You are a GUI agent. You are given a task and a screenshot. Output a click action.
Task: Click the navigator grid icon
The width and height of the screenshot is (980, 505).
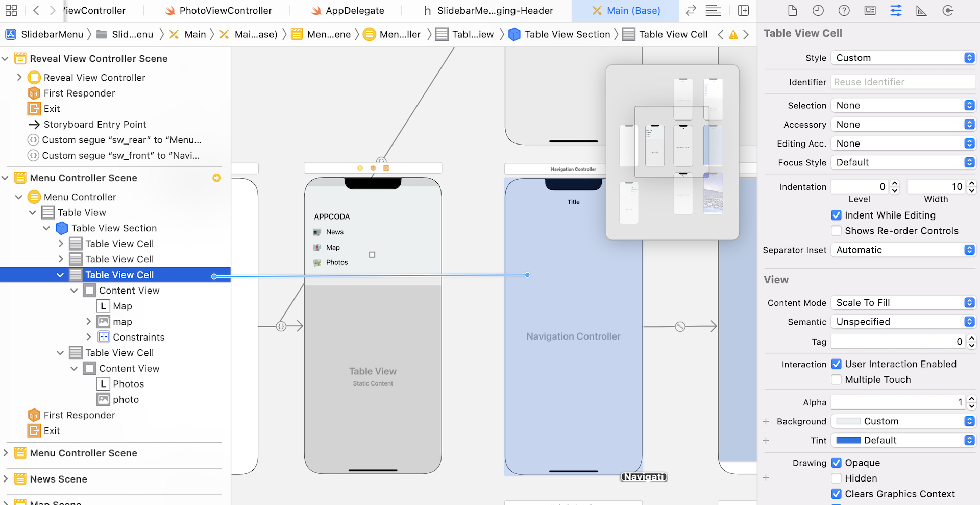11,11
